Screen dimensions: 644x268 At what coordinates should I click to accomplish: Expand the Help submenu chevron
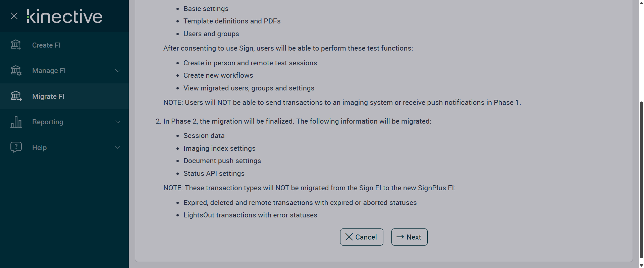(x=118, y=147)
